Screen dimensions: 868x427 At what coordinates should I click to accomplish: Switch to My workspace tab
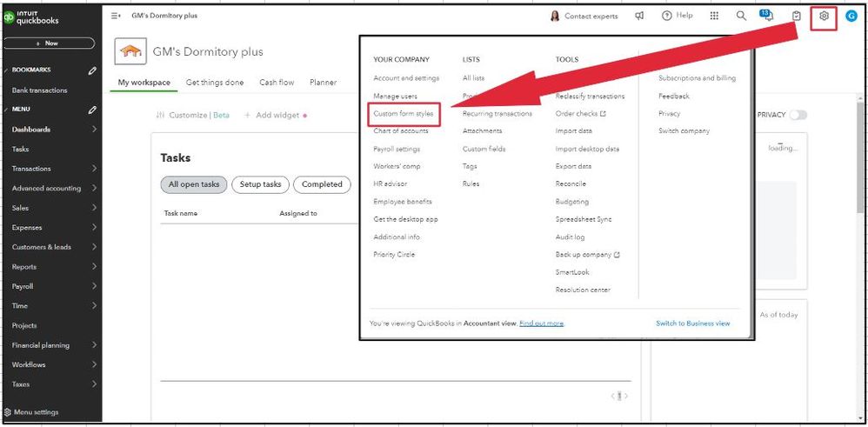pyautogui.click(x=144, y=83)
